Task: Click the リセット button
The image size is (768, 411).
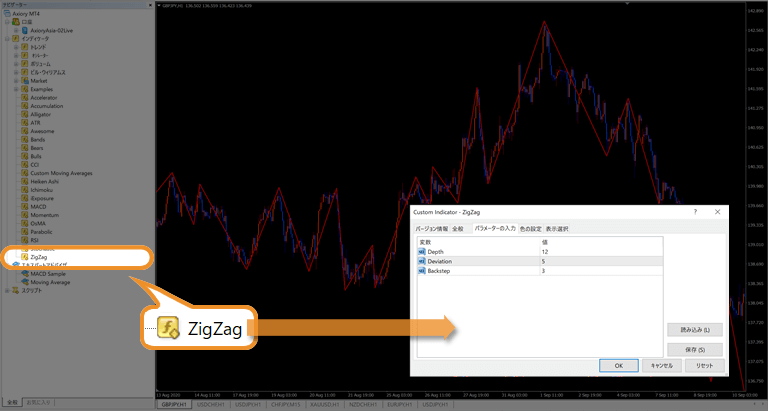Action: click(703, 365)
